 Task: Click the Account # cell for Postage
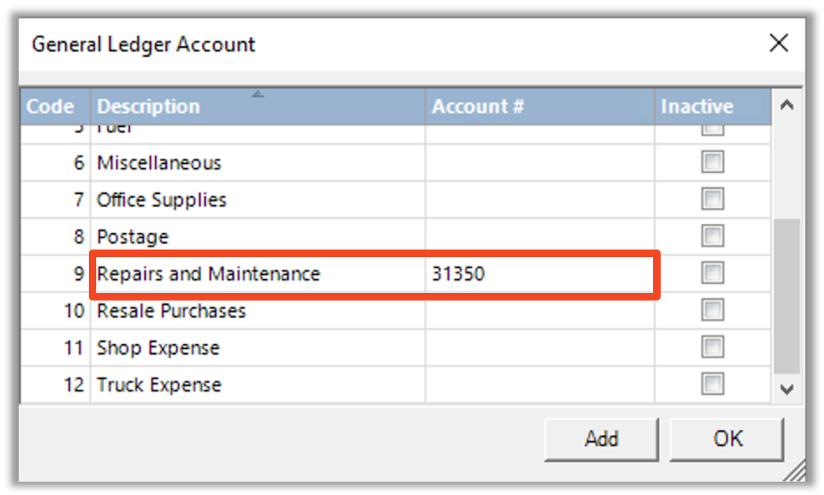point(540,236)
